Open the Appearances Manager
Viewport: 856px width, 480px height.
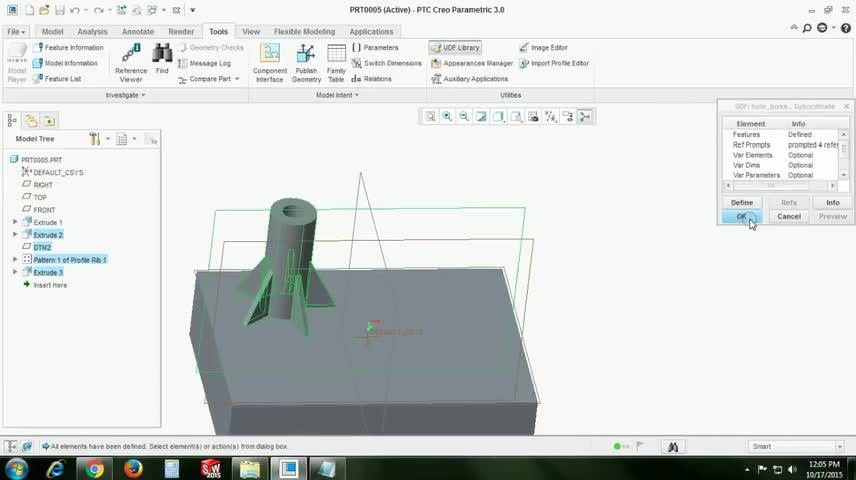pyautogui.click(x=472, y=63)
